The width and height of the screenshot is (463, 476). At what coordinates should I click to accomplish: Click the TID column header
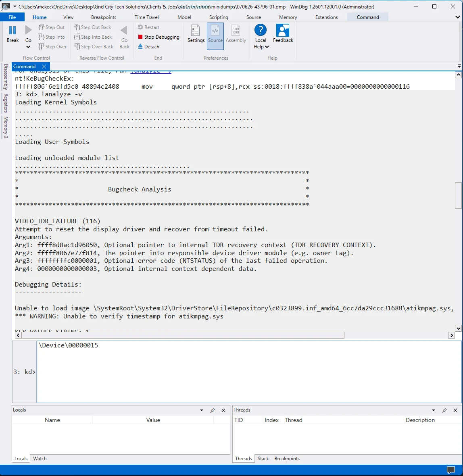(238, 420)
